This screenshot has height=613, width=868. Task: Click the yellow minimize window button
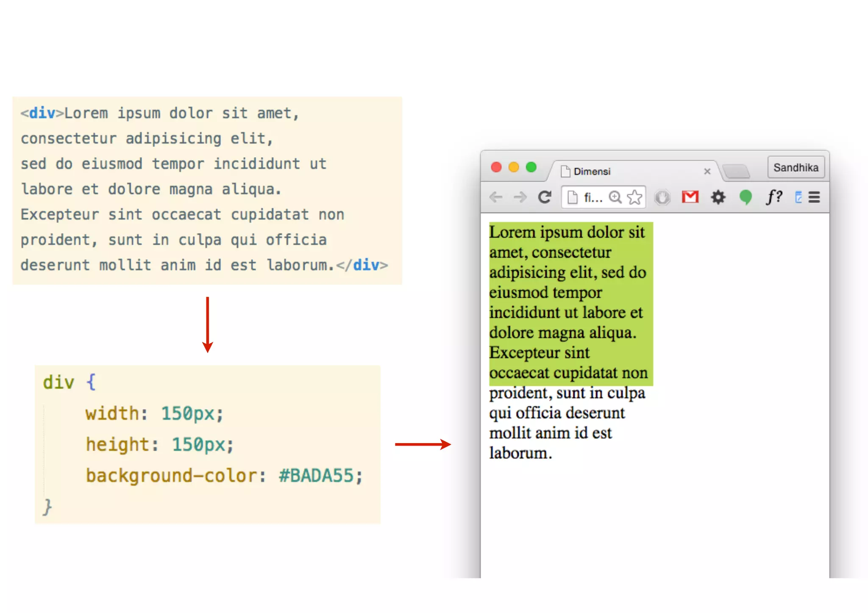tap(514, 167)
